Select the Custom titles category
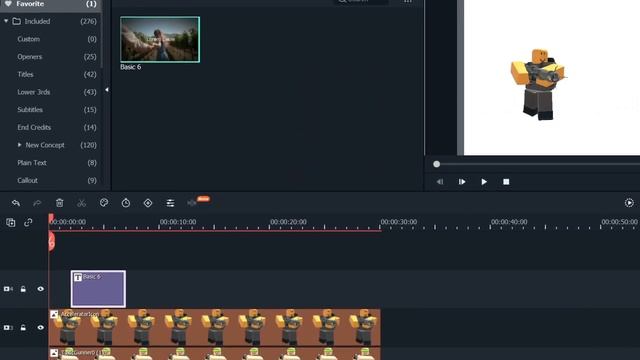The height and width of the screenshot is (360, 640). [29, 39]
